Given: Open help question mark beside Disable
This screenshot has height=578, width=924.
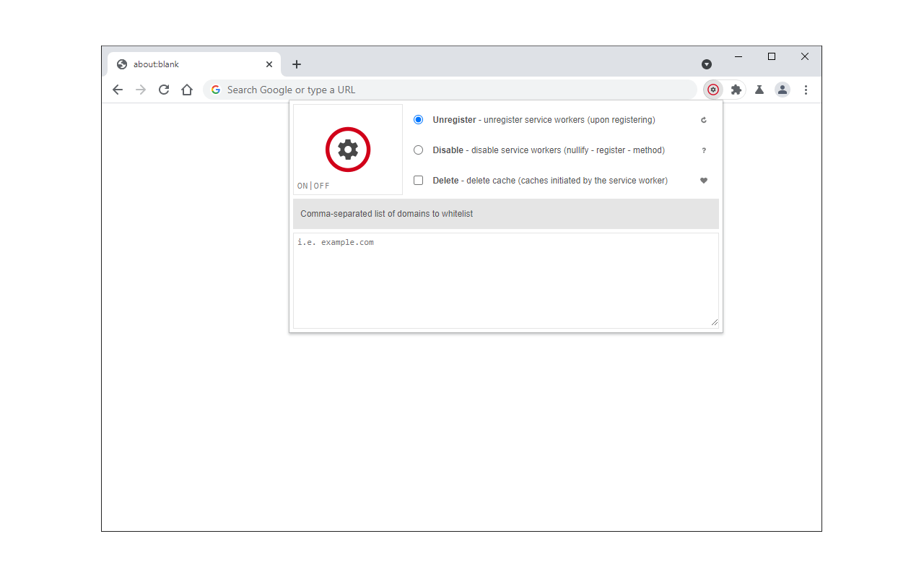Looking at the screenshot, I should coord(704,150).
